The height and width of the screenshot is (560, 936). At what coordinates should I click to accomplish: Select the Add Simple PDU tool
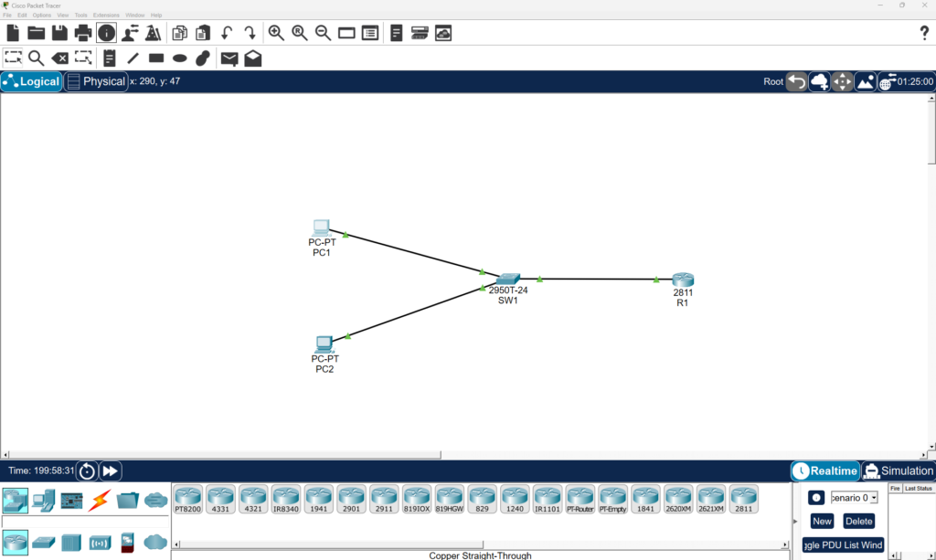pos(229,58)
